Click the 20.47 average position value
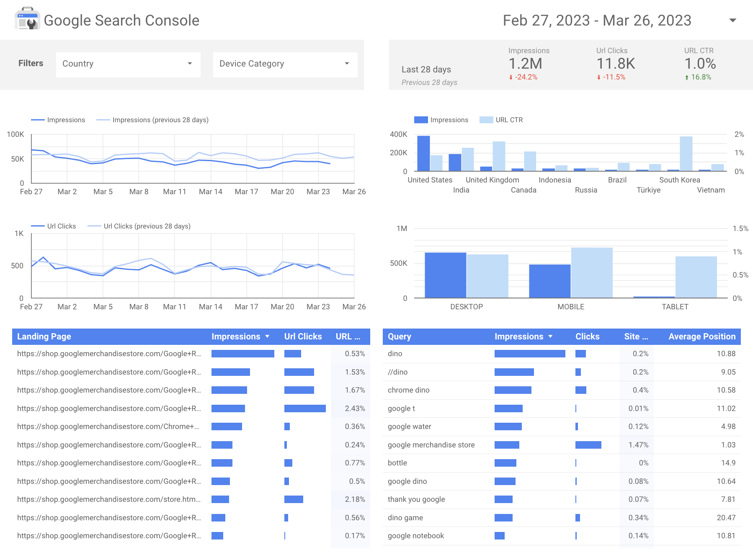 726,518
